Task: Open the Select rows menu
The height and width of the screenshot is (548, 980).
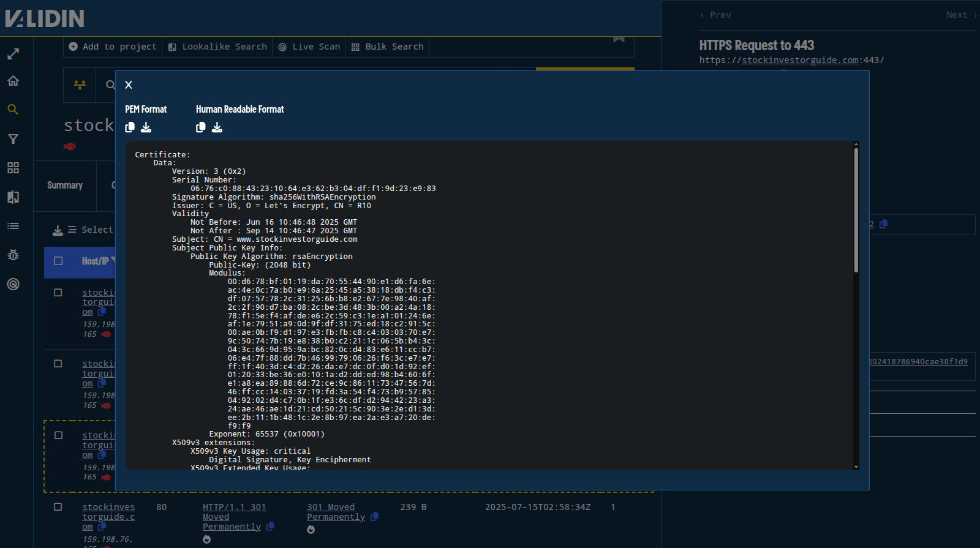Action: click(91, 230)
